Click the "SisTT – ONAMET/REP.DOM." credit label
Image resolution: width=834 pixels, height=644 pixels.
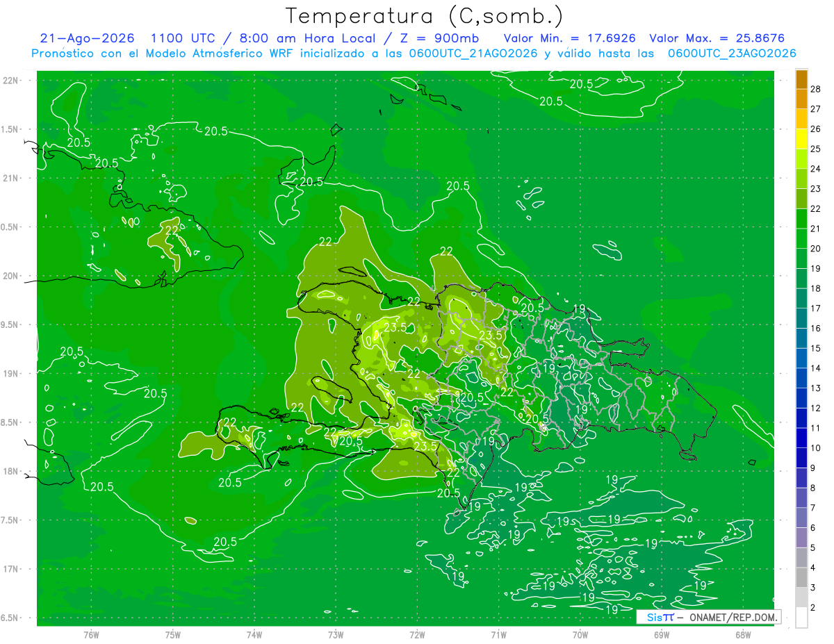click(710, 617)
